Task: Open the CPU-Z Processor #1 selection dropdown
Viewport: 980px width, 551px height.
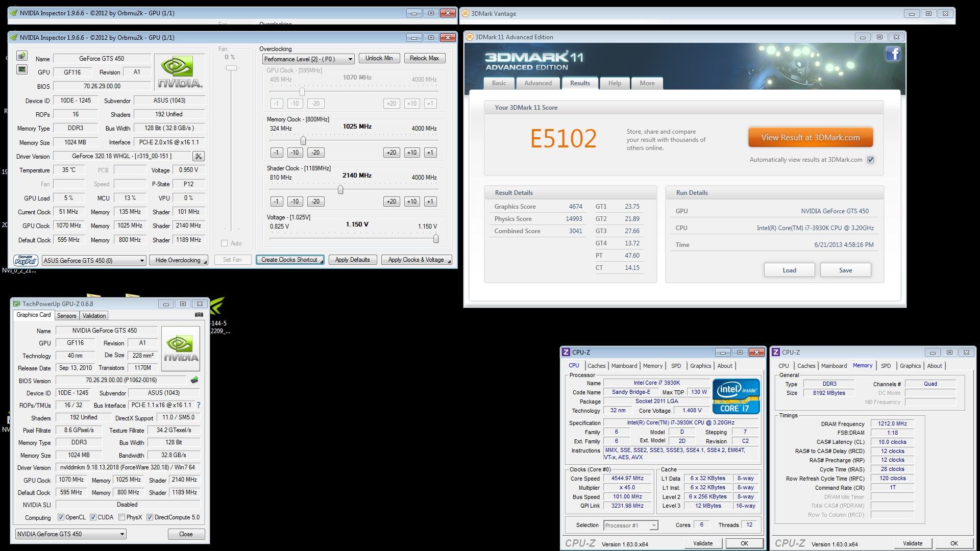Action: pos(631,525)
